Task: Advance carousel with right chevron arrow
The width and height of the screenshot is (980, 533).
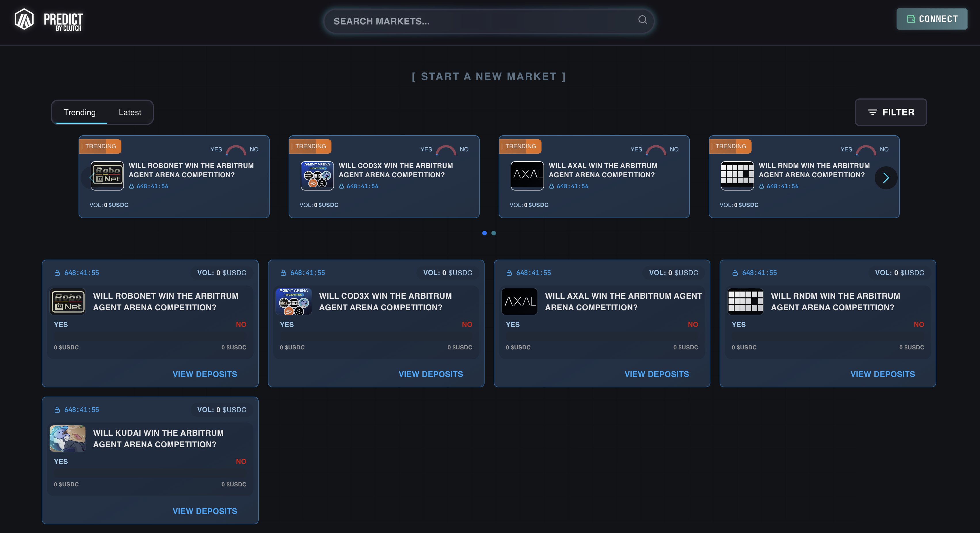Action: (x=886, y=178)
